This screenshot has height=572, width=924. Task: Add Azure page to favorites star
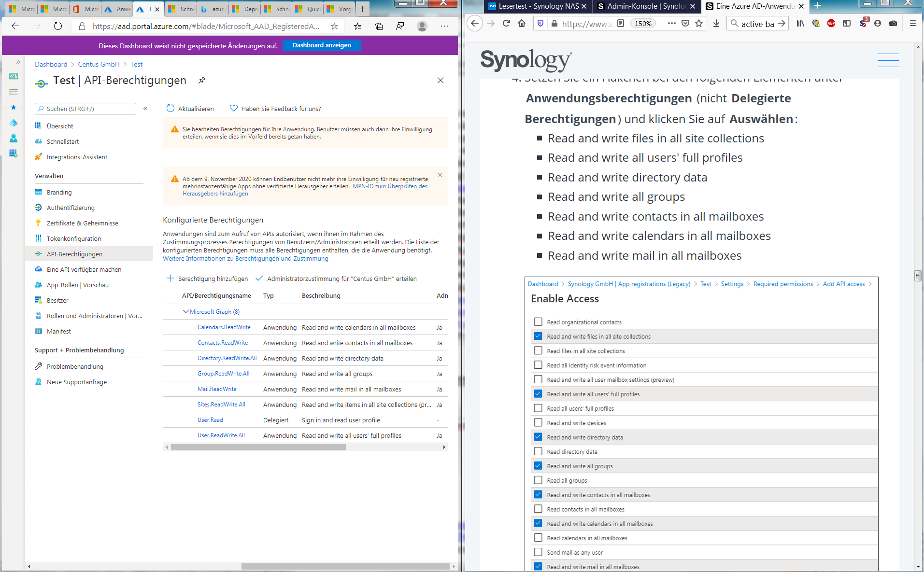[x=334, y=26]
